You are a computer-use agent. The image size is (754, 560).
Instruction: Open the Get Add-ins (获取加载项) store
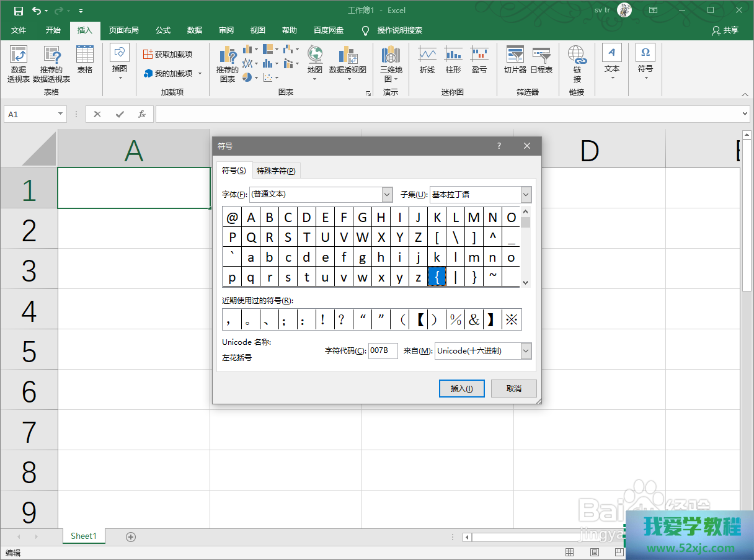(x=168, y=54)
